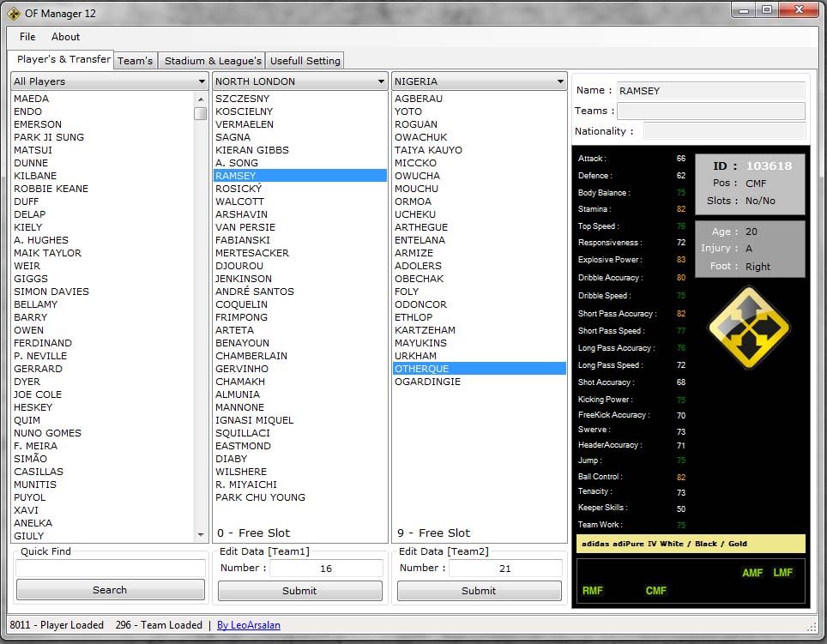Open the About menu

[x=65, y=37]
